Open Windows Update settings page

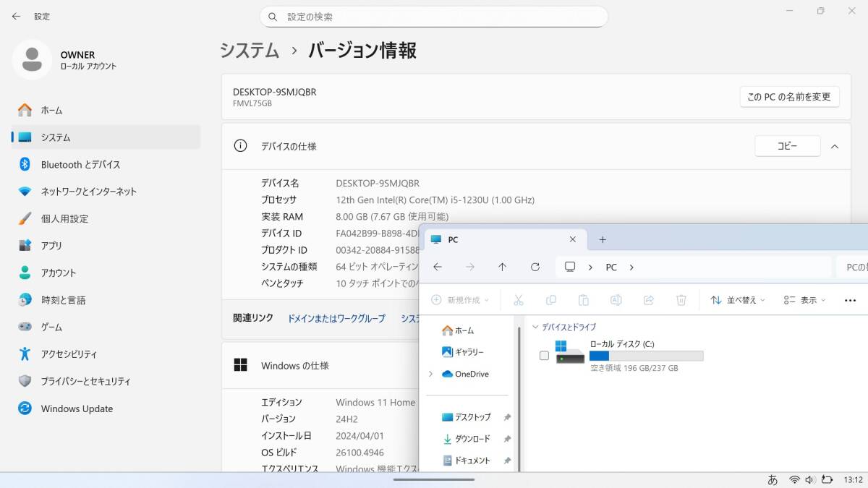[77, 408]
